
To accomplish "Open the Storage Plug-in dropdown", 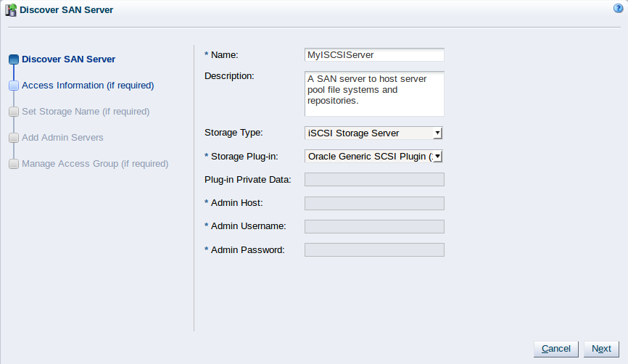I will coord(437,156).
